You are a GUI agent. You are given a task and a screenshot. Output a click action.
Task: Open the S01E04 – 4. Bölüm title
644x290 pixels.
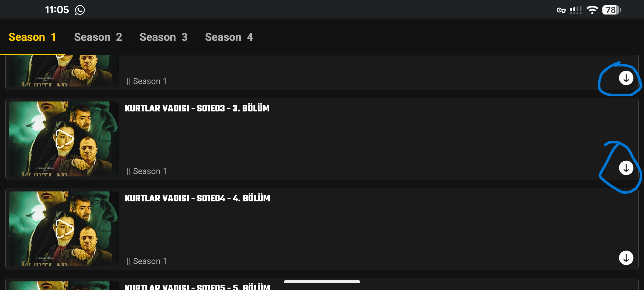click(197, 198)
